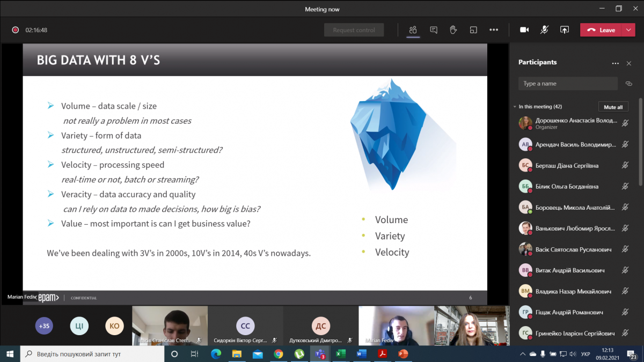Collapse the In this meeting section
Viewport: 644px width, 362px height.
515,107
